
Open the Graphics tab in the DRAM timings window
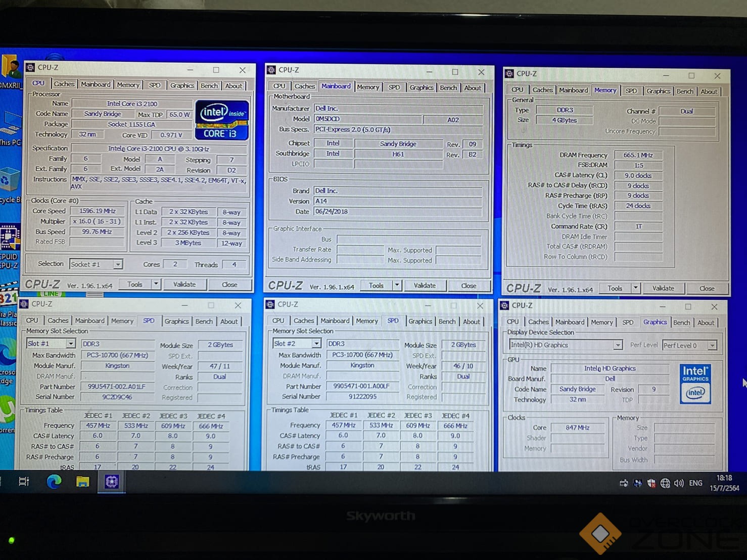click(658, 91)
